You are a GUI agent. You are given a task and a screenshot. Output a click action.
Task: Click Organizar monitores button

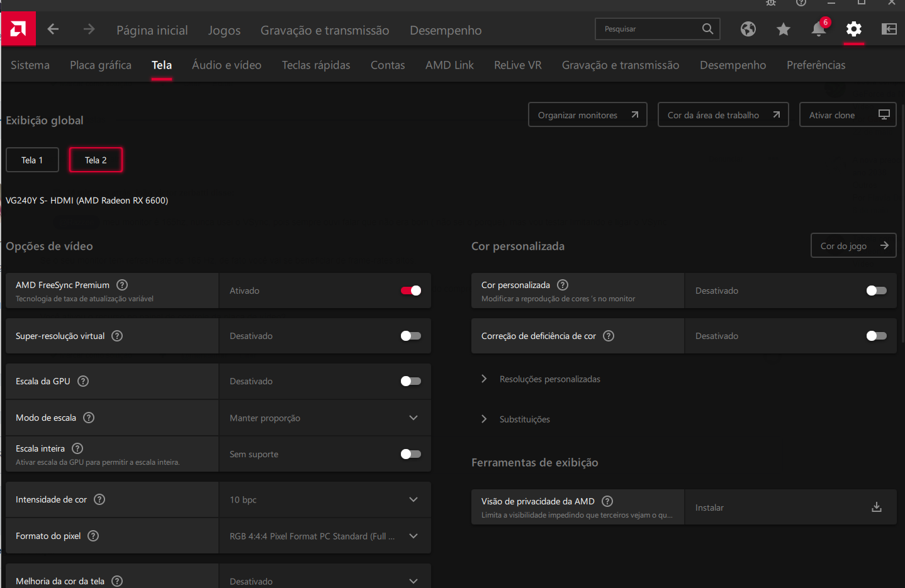click(588, 114)
